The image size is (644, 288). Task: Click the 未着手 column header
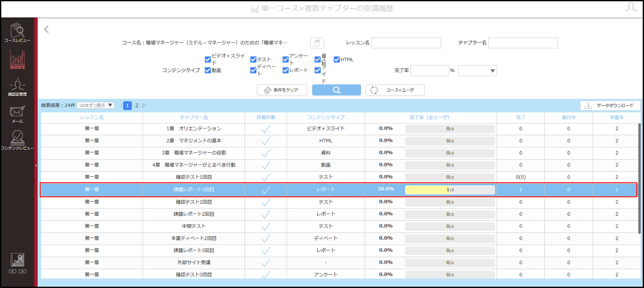click(x=617, y=117)
